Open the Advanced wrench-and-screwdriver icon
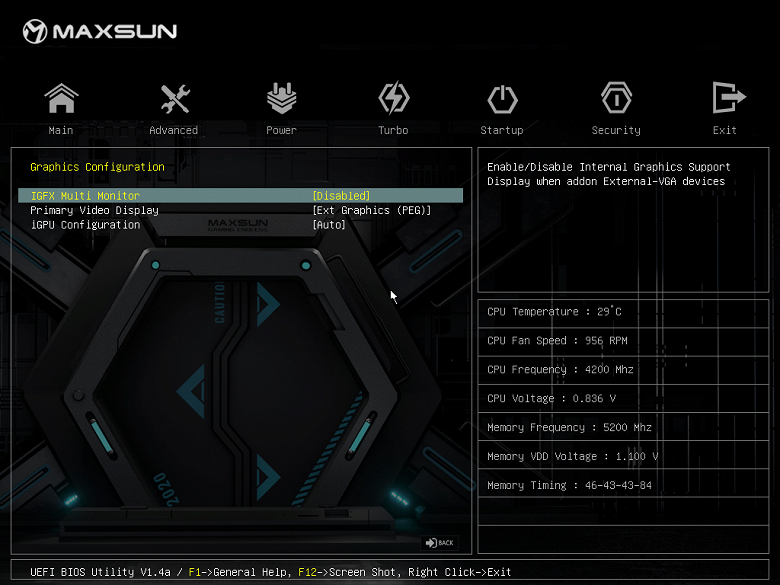Screen dimensions: 780x585 click(174, 99)
